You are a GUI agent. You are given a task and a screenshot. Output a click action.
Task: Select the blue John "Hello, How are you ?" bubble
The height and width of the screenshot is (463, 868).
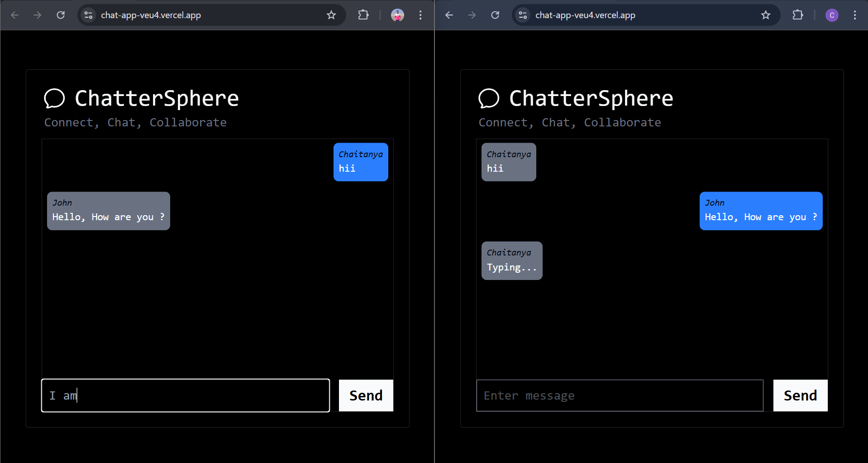pos(761,211)
